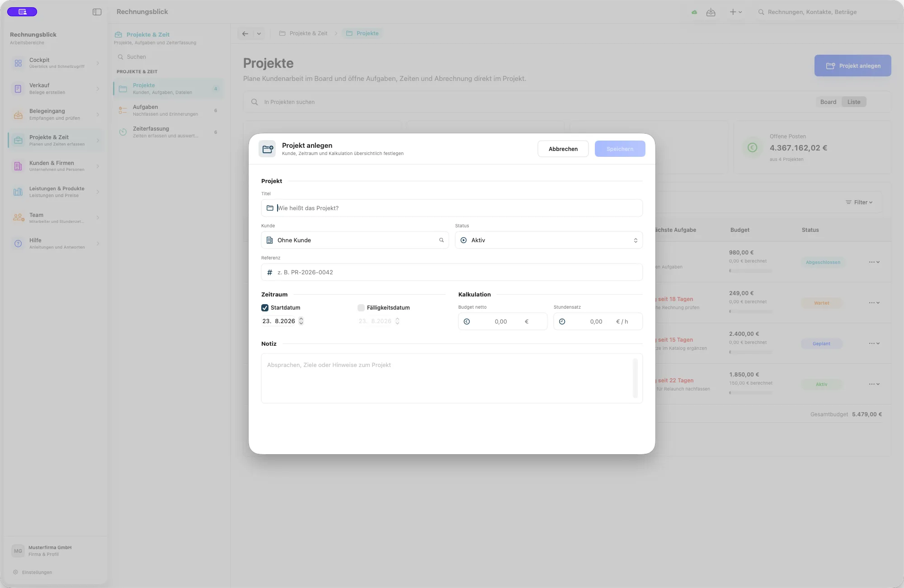904x588 pixels.
Task: Toggle the sidebar panel icon
Action: [x=97, y=12]
